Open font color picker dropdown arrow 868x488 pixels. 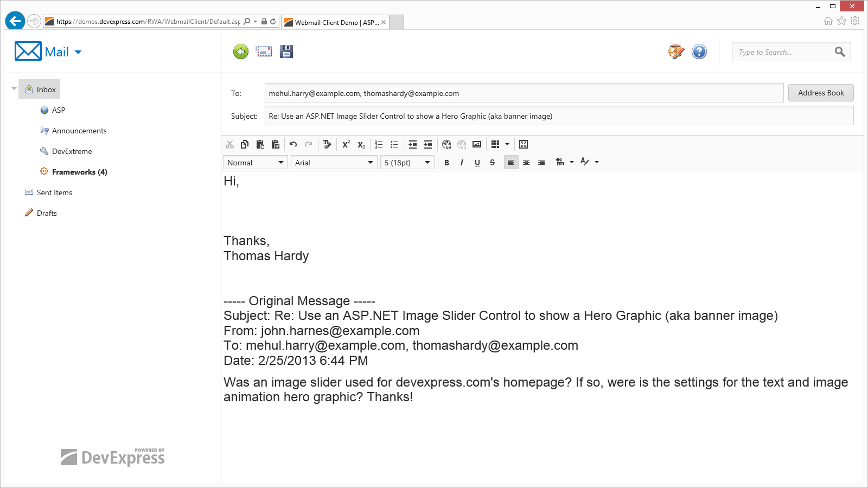(x=597, y=162)
